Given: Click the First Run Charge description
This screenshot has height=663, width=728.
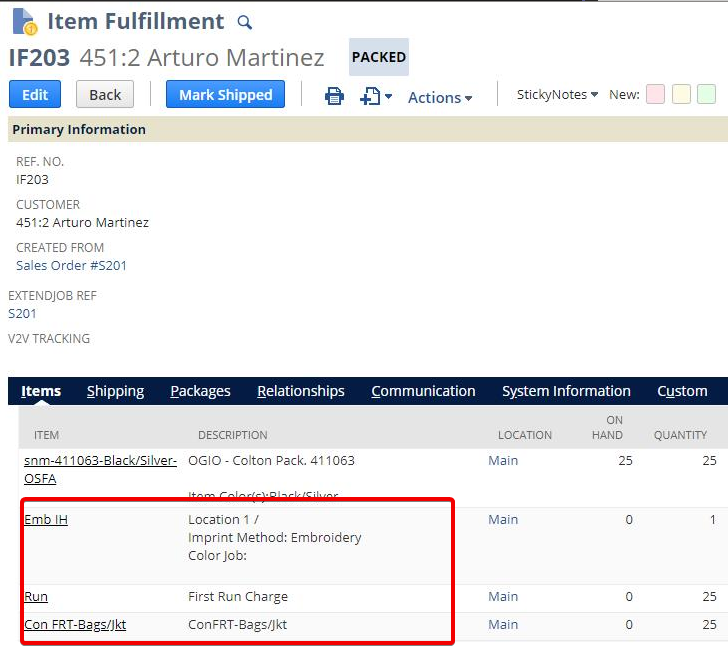Looking at the screenshot, I should tap(238, 597).
